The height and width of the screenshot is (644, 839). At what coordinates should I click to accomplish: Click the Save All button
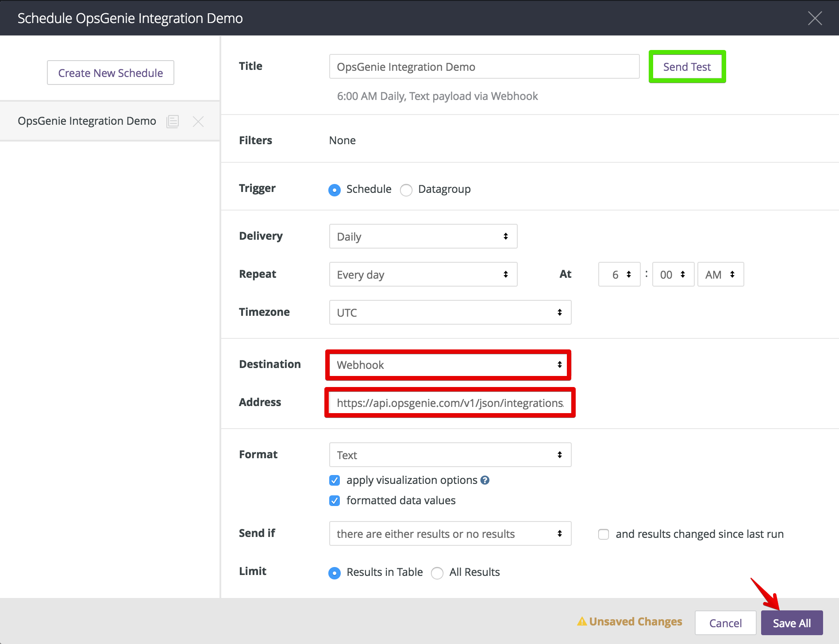tap(792, 623)
